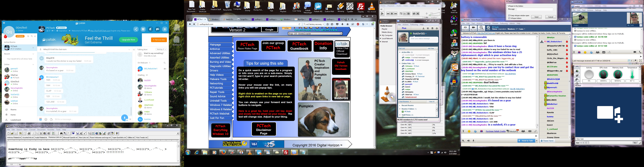
Task: Click Send button in whisper dialog
Action: pyautogui.click(x=536, y=17)
